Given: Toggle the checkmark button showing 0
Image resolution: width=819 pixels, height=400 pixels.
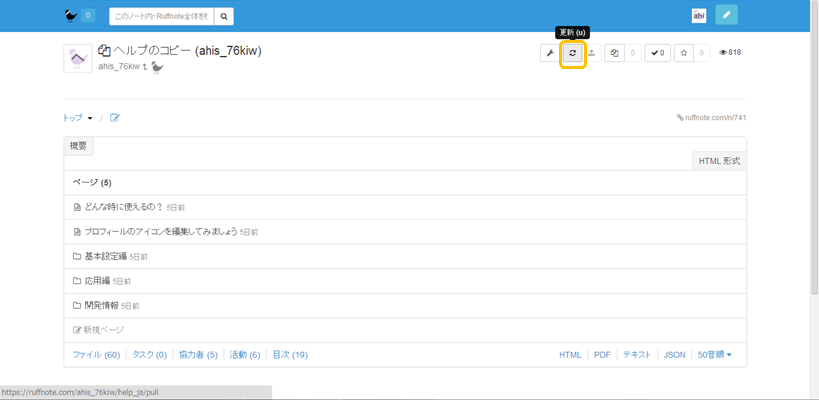Looking at the screenshot, I should (657, 53).
